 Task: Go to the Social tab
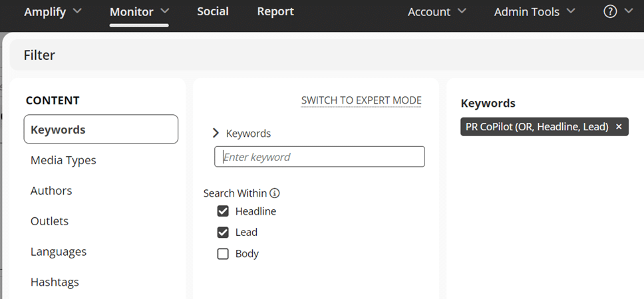213,12
